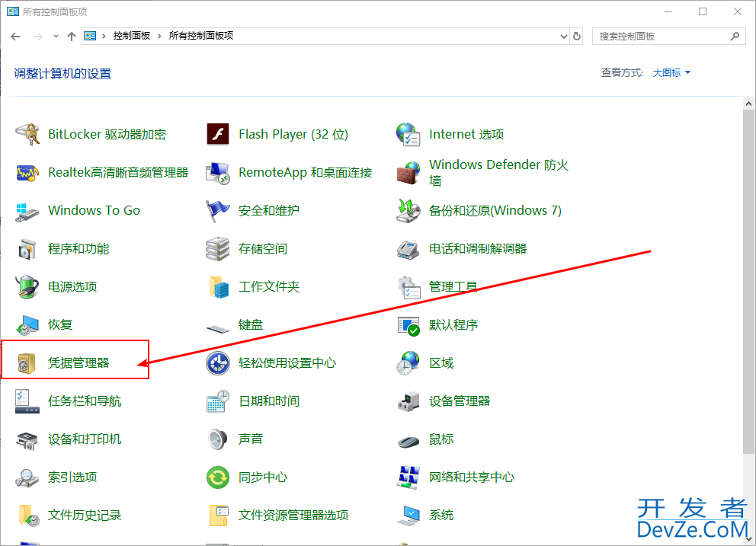The height and width of the screenshot is (546, 756).
Task: Open 文件历史记录 icon
Action: pyautogui.click(x=28, y=515)
